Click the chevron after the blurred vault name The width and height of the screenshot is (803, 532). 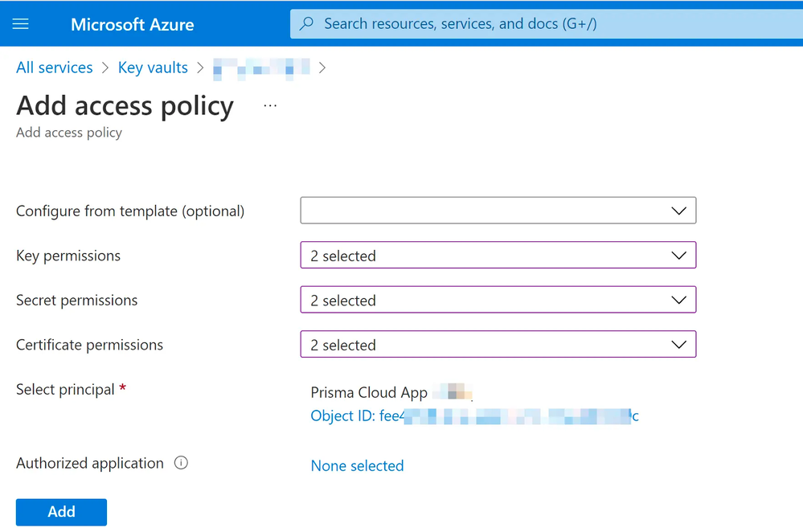coord(322,68)
